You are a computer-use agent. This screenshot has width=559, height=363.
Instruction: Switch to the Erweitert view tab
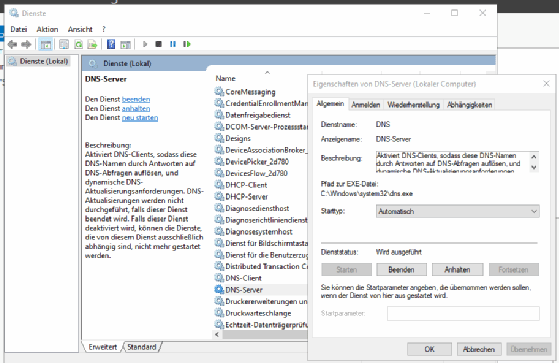coord(103,347)
